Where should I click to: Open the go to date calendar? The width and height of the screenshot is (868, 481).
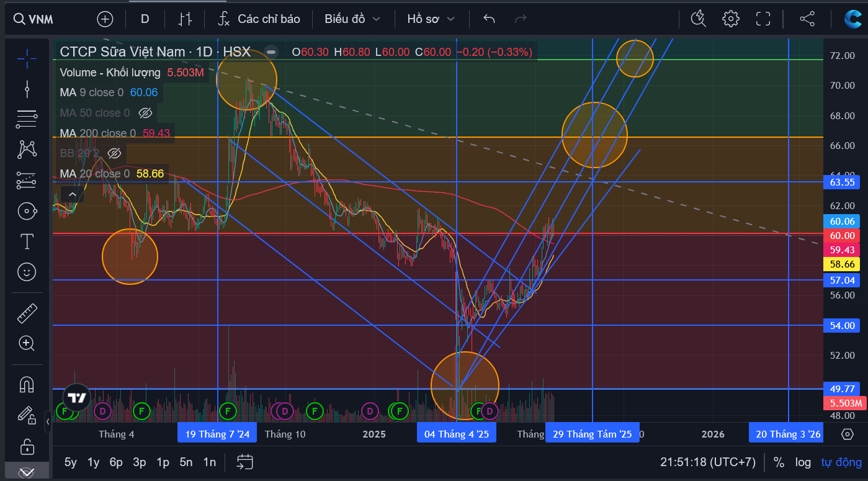tap(245, 462)
